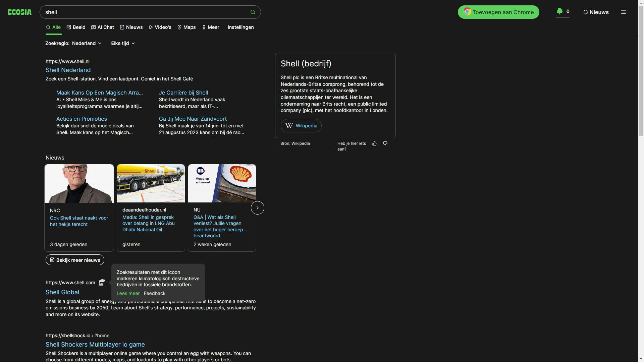Click the tree counter leaf icon
This screenshot has width=644, height=362.
pyautogui.click(x=559, y=12)
